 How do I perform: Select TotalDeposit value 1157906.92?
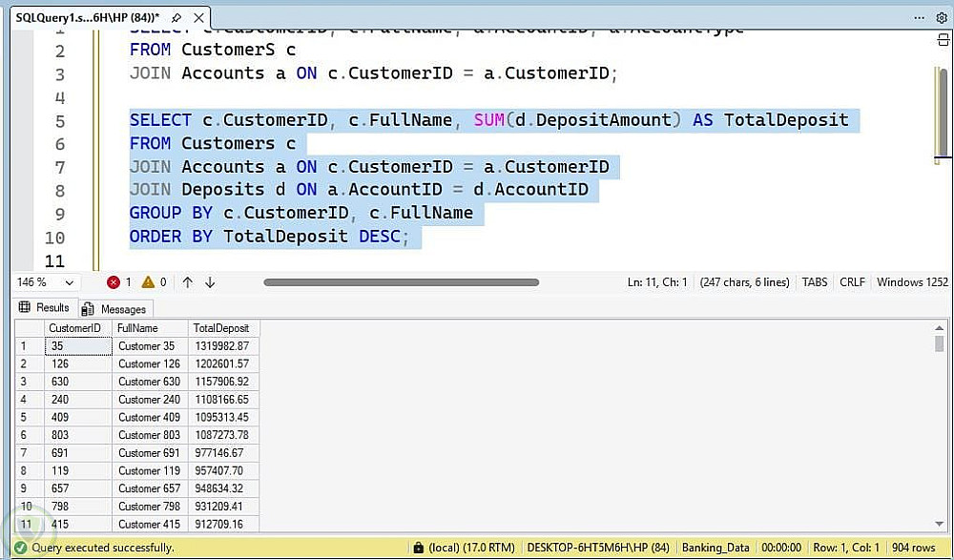(x=223, y=382)
